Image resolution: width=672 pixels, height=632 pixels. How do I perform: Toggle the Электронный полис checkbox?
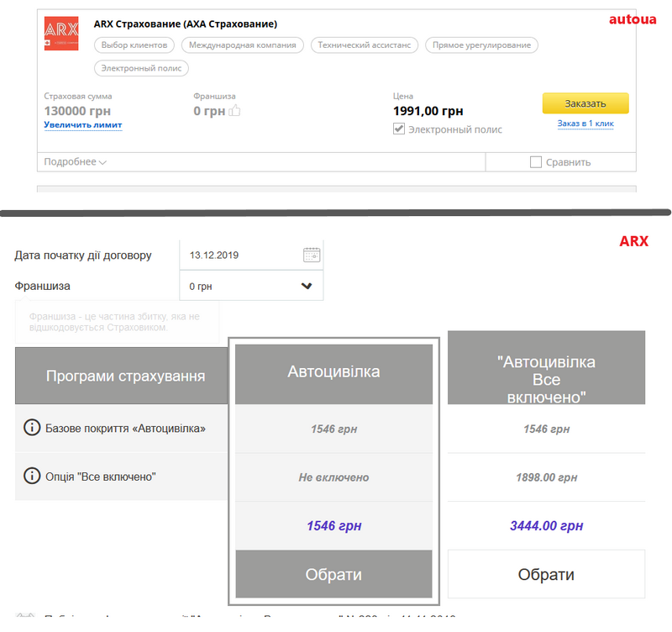point(399,129)
